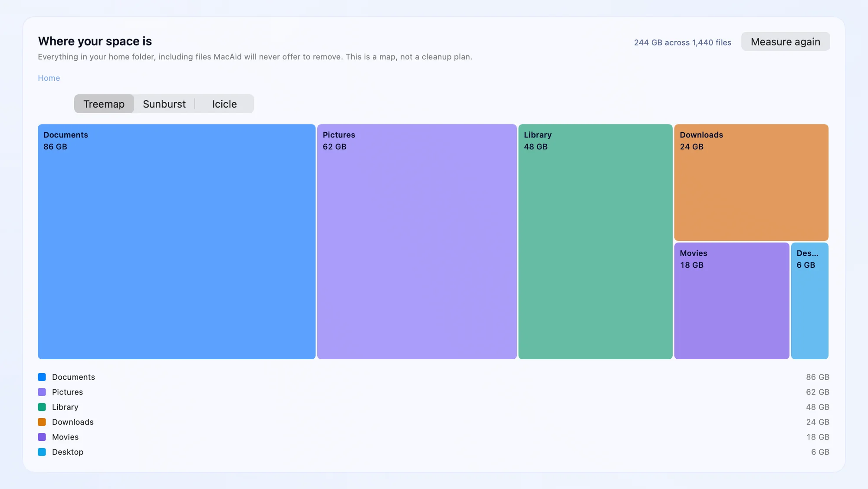Screen dimensions: 868x489
Task: Click the Documents legend label
Action: coord(73,377)
